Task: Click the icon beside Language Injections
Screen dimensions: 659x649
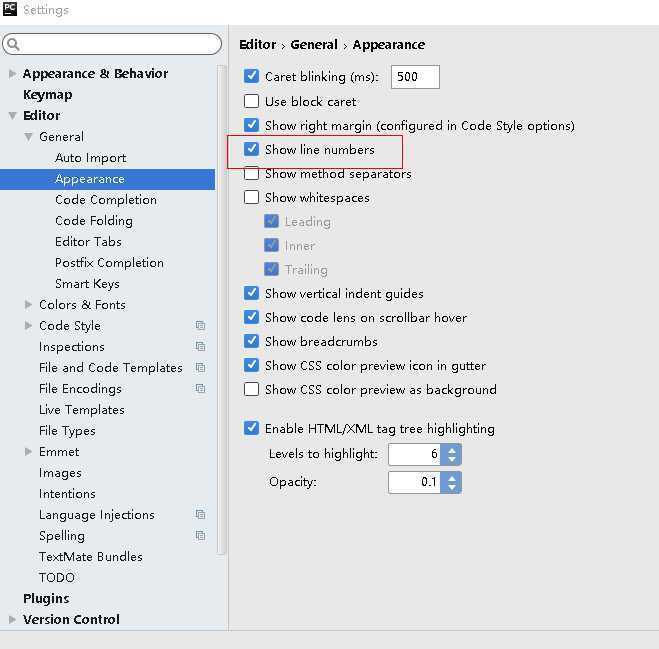Action: 200,514
